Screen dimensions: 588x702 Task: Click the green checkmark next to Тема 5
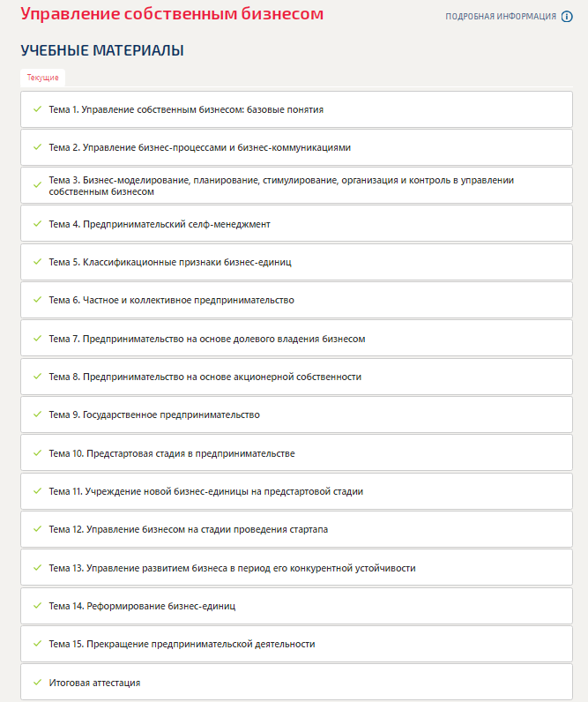point(38,261)
